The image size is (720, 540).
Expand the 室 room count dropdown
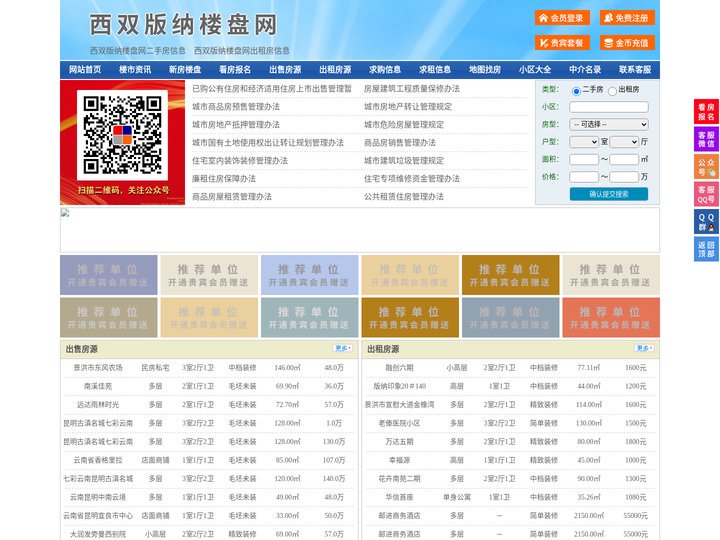[584, 142]
